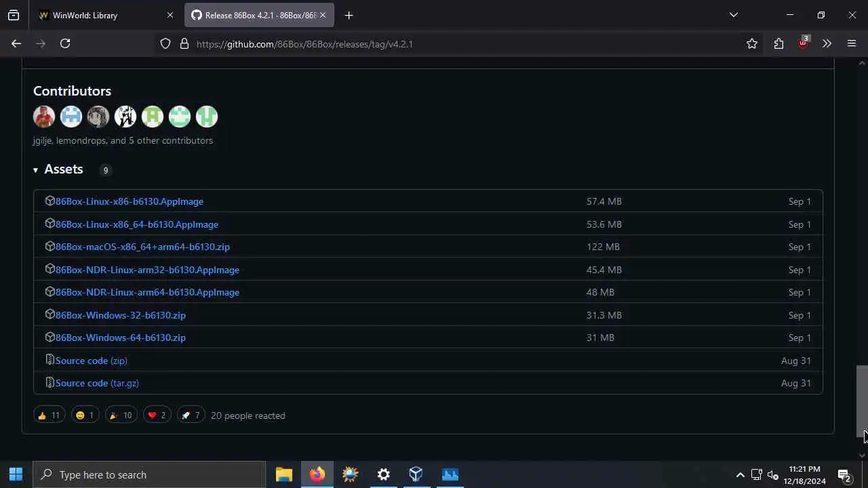The image size is (868, 488).
Task: Download 86Box-NDR-Linux-arm64-b6130.AppImage
Action: (x=147, y=292)
